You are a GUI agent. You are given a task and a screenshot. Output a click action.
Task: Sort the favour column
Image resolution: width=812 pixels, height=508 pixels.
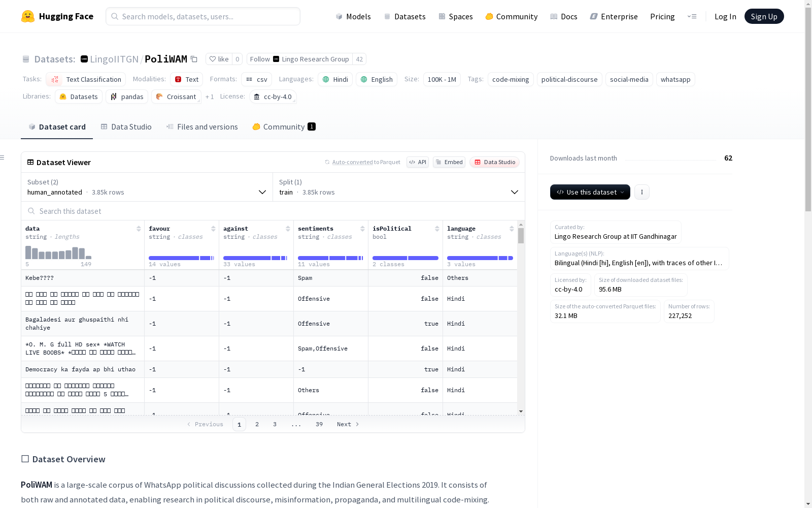pos(213,229)
